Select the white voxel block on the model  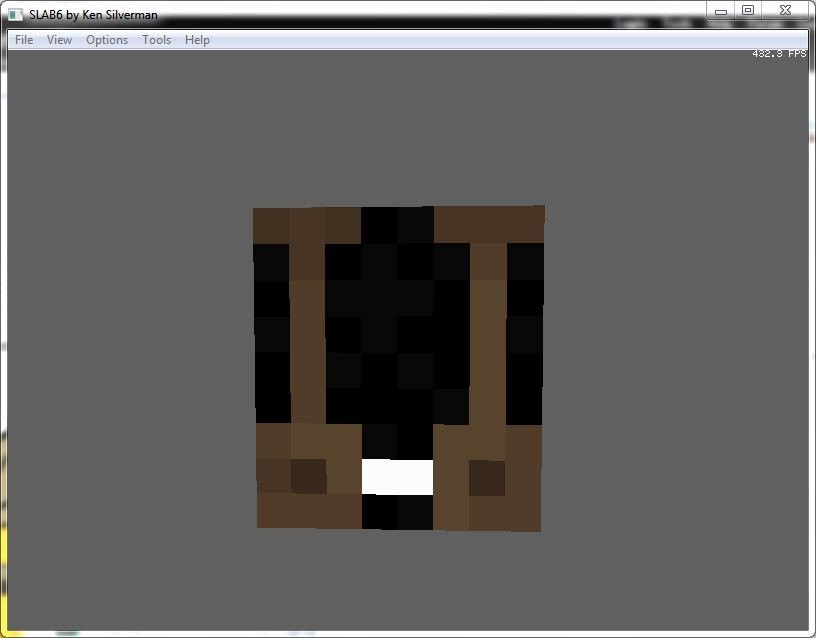[x=397, y=477]
